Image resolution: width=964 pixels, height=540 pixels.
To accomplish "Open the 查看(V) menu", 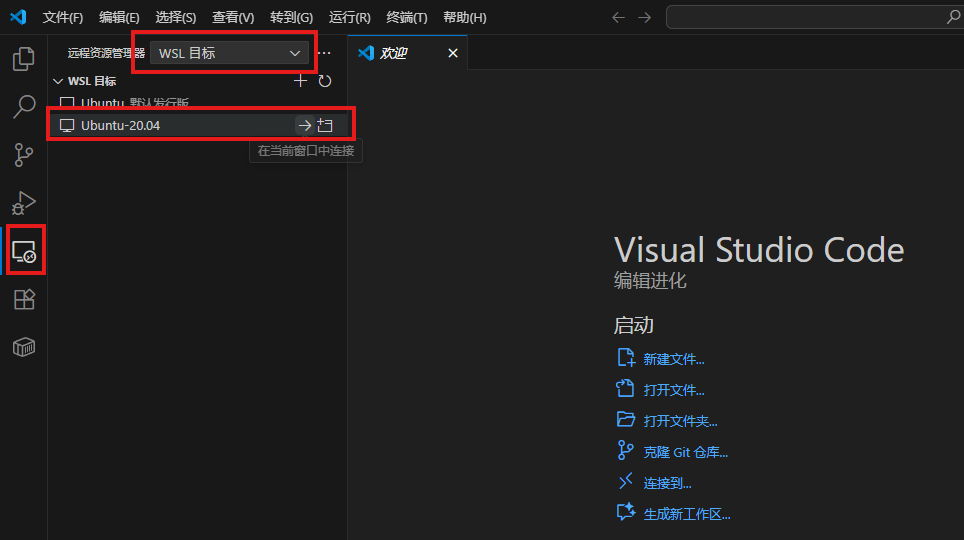I will point(233,17).
